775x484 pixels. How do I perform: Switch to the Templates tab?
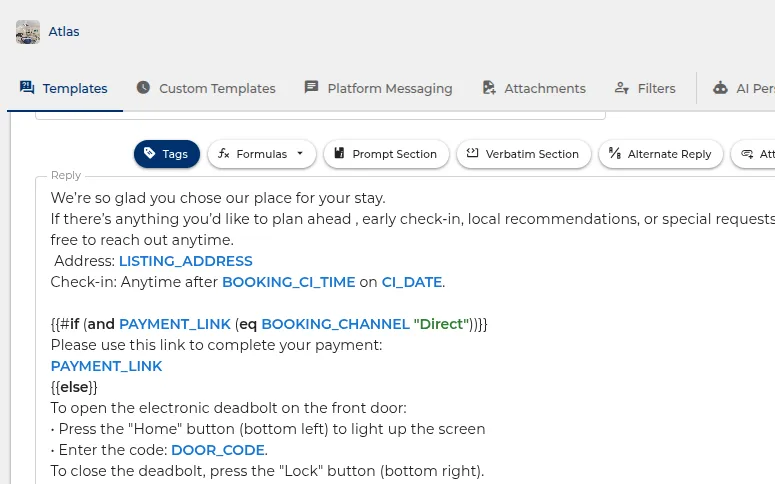point(65,88)
